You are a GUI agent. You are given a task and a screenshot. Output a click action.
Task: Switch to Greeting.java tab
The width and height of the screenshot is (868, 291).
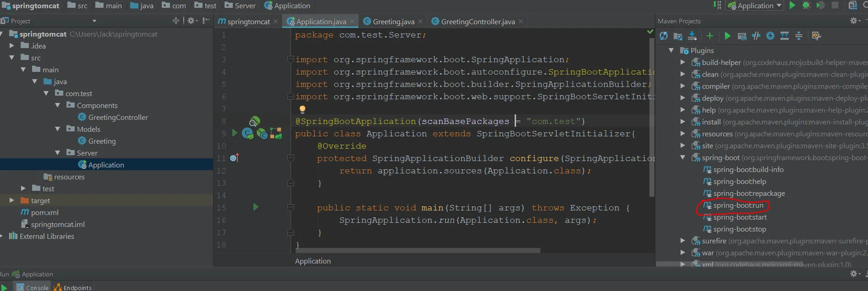point(393,22)
